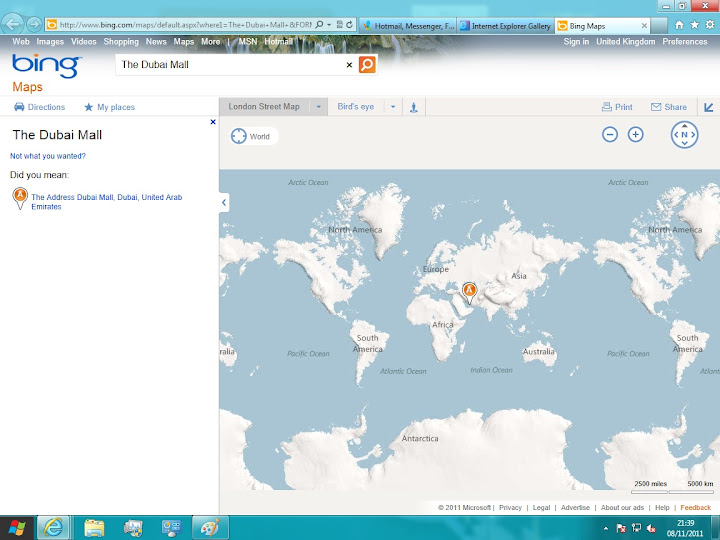Click the browser Refresh button
The width and height of the screenshot is (720, 540).
click(349, 25)
